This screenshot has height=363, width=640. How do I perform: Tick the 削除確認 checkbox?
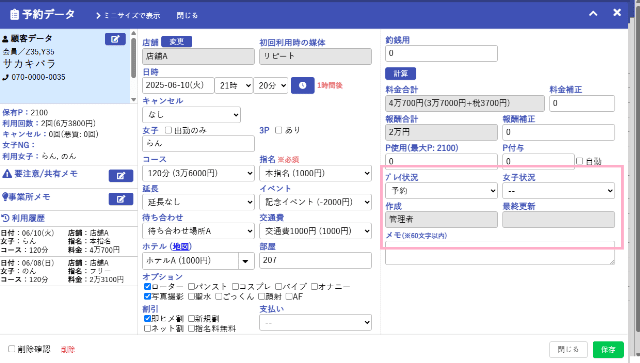(11, 349)
